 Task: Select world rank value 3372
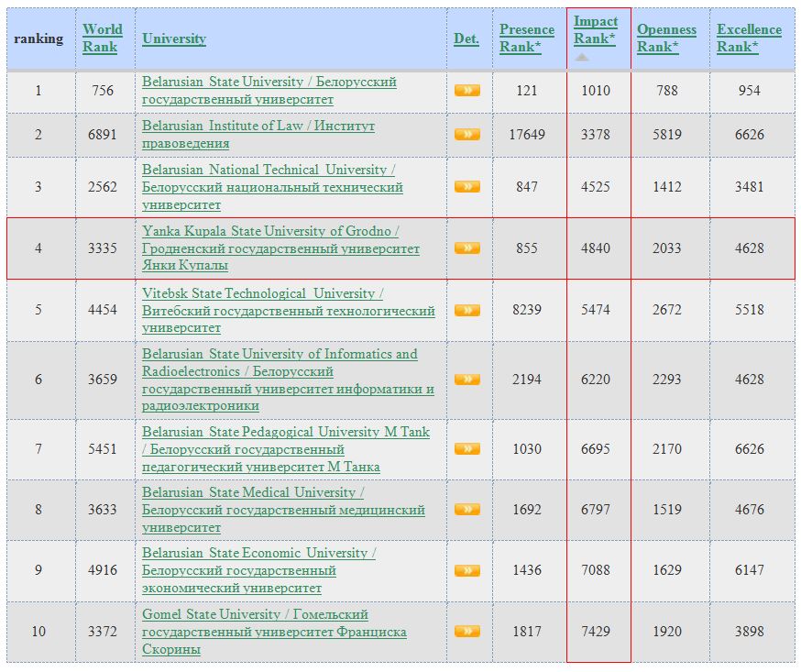102,631
